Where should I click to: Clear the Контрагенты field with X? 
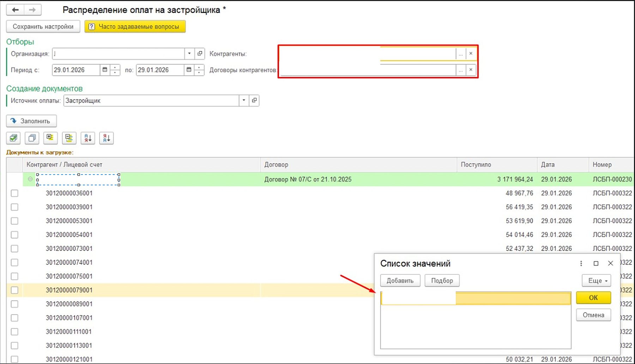[x=471, y=54]
